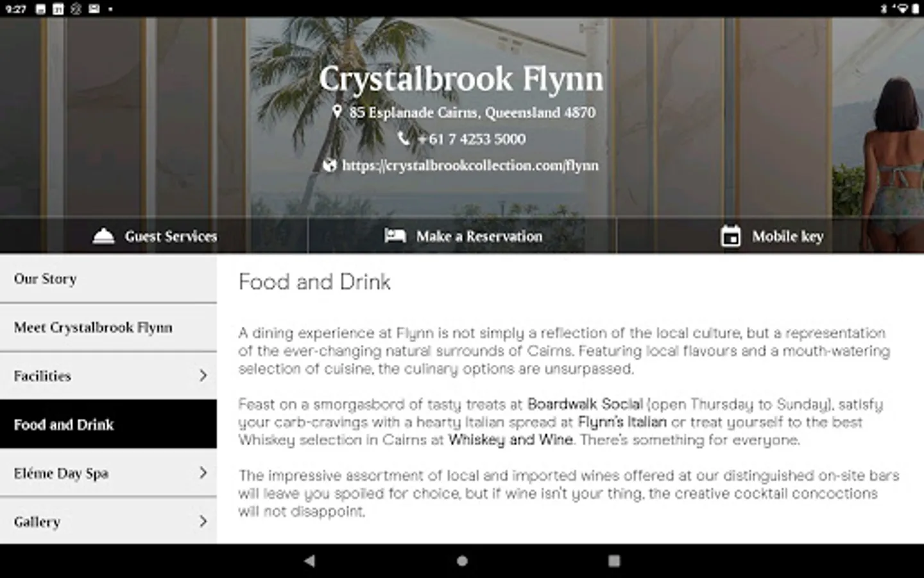Tap the Whiskey and Wine bold text
Viewport: 924px width, 578px height.
coord(510,440)
